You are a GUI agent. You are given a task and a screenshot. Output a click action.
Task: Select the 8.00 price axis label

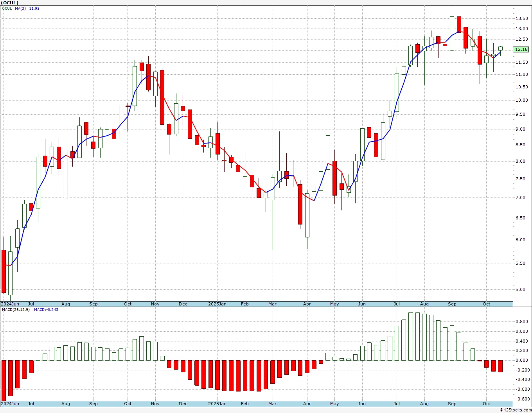521,161
